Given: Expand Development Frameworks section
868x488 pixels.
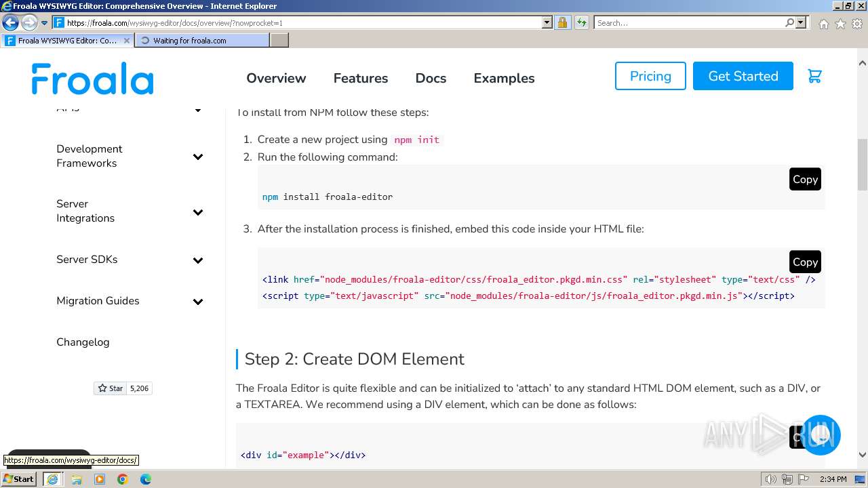Looking at the screenshot, I should point(198,157).
